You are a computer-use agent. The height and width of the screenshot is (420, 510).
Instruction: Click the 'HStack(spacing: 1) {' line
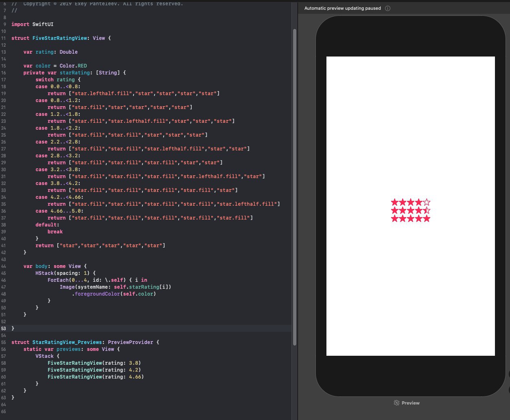point(66,273)
